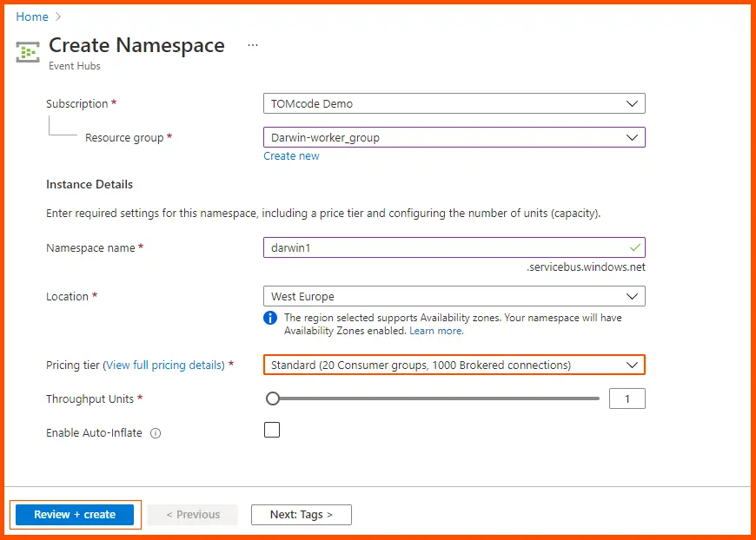Click the Learn more link
Viewport: 756px width, 540px height.
click(436, 331)
